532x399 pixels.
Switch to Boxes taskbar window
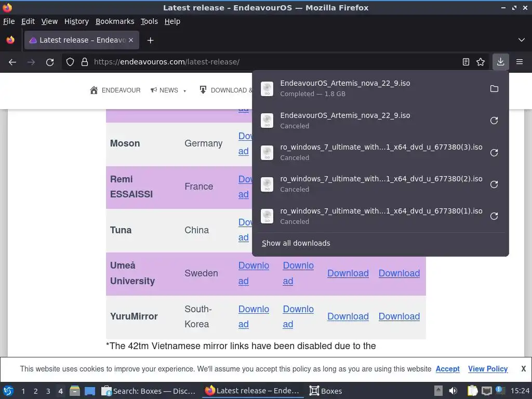tap(326, 391)
